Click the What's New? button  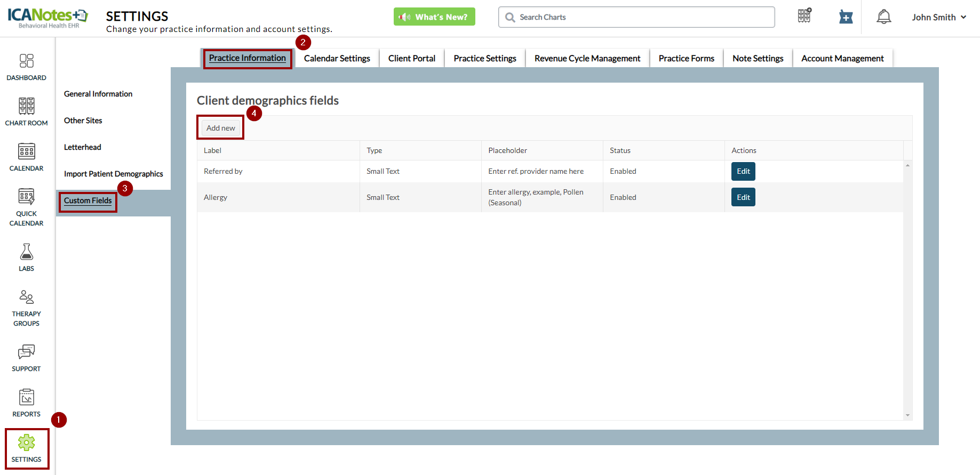434,17
